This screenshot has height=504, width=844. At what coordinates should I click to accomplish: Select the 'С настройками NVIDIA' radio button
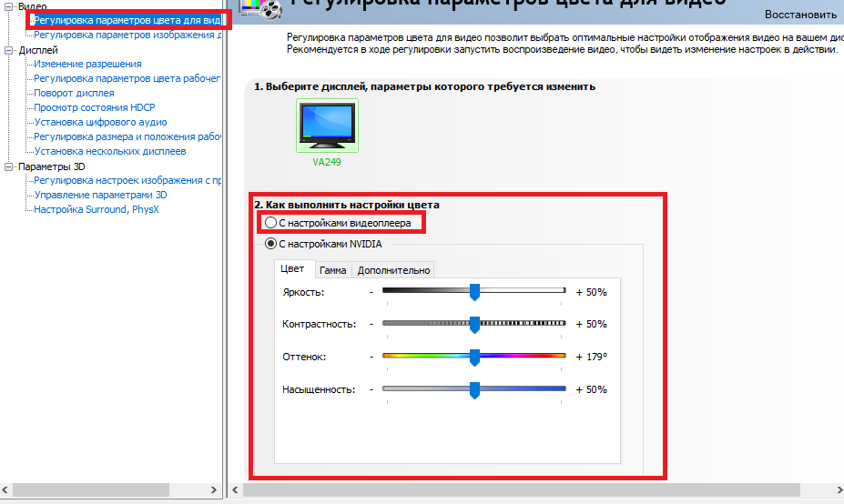[270, 244]
